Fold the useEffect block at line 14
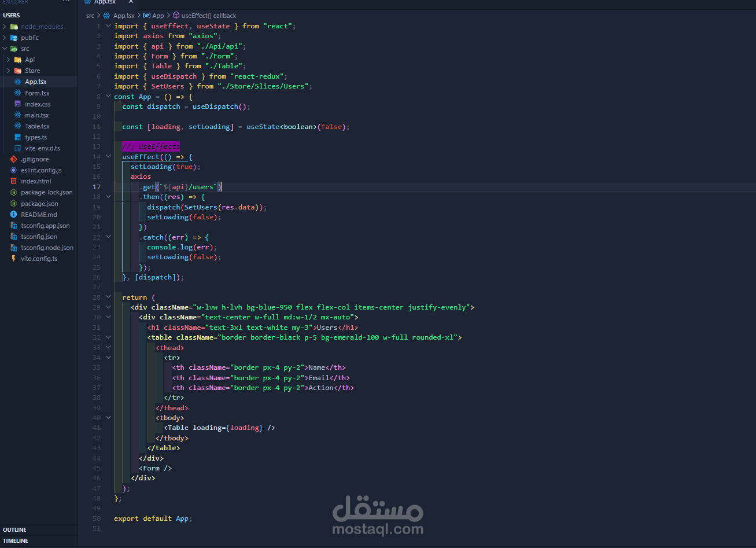756x548 pixels. pos(108,157)
